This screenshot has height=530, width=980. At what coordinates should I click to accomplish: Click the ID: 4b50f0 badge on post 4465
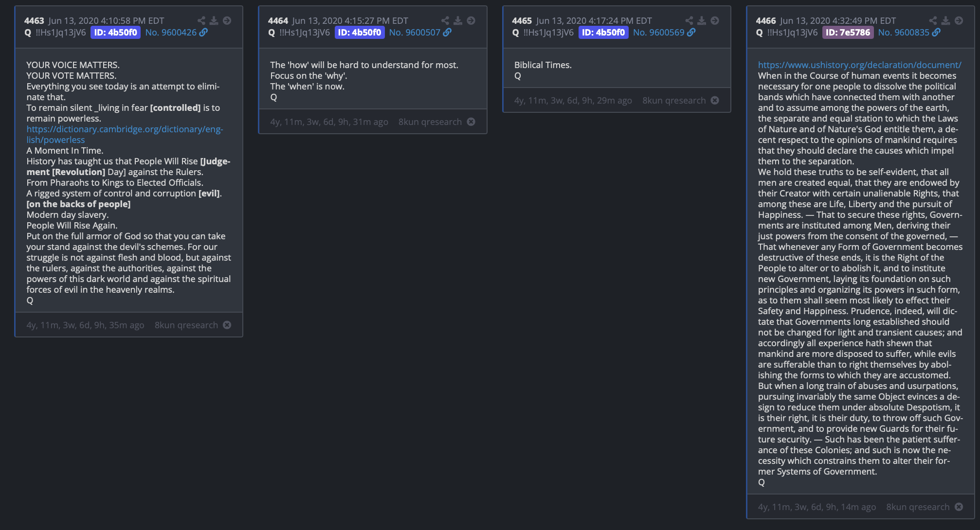tap(603, 33)
